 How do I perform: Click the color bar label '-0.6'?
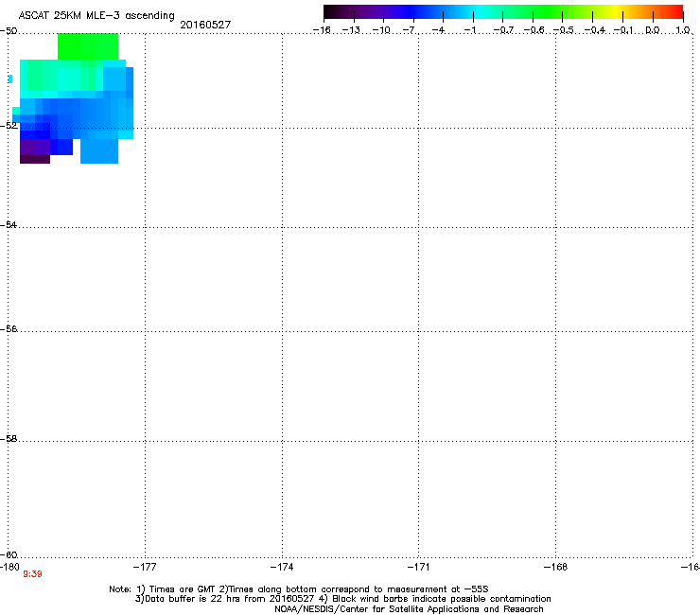534,30
